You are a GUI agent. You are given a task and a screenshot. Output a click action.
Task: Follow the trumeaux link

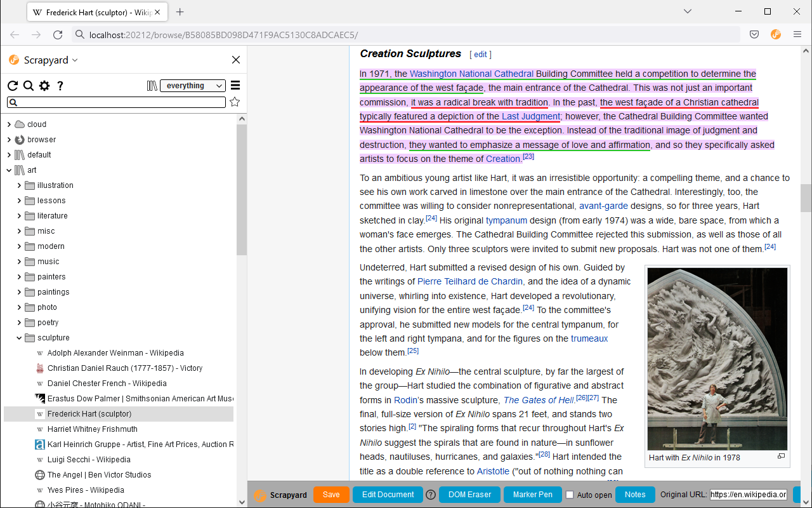click(x=589, y=338)
